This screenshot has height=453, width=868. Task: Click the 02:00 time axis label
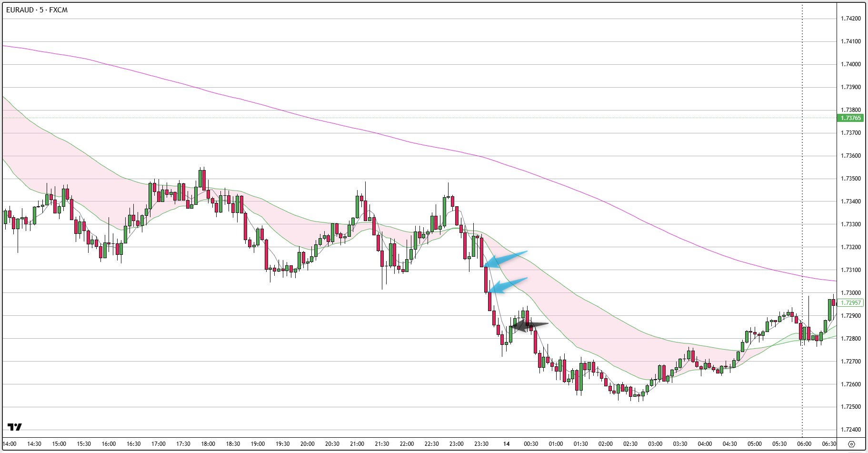pos(606,444)
